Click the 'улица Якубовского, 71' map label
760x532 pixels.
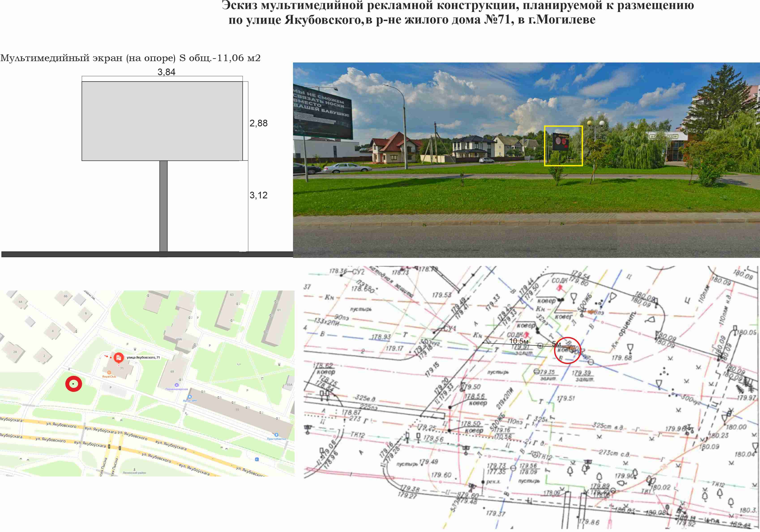click(x=143, y=358)
